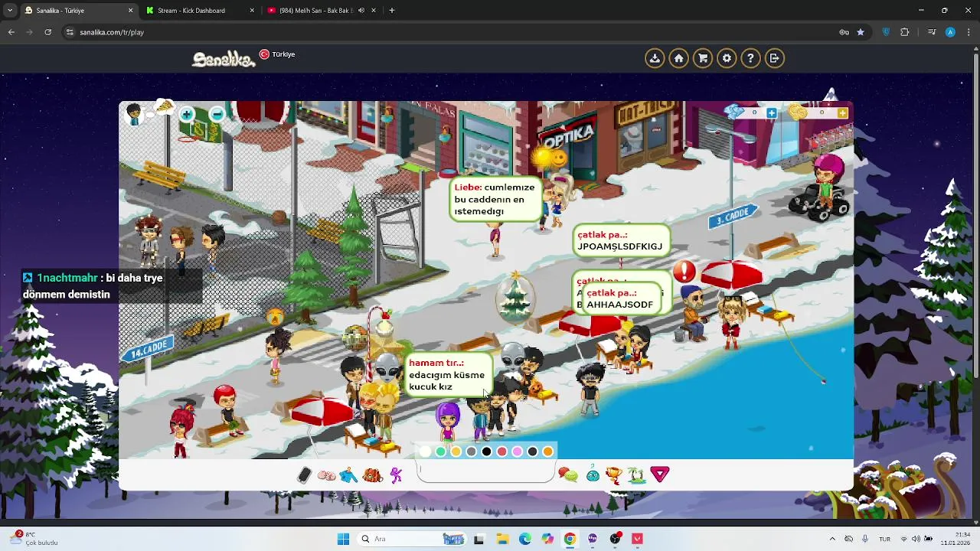
Task: Zoom in with the plus magnifier button
Action: point(187,115)
